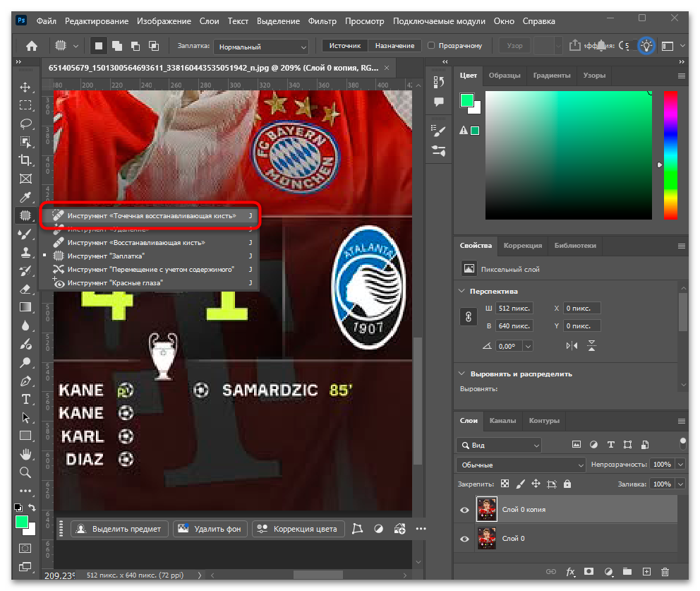Switch to the Градиенты tab
This screenshot has width=700, height=591.
(551, 75)
